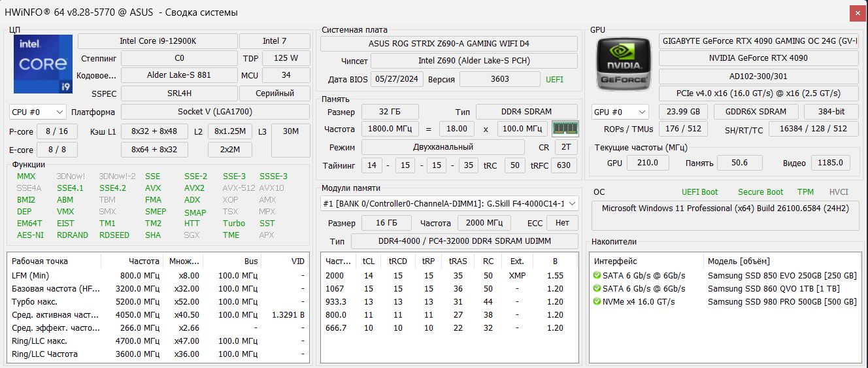
Task: Click the Intel Z690 chipset field
Action: click(474, 61)
